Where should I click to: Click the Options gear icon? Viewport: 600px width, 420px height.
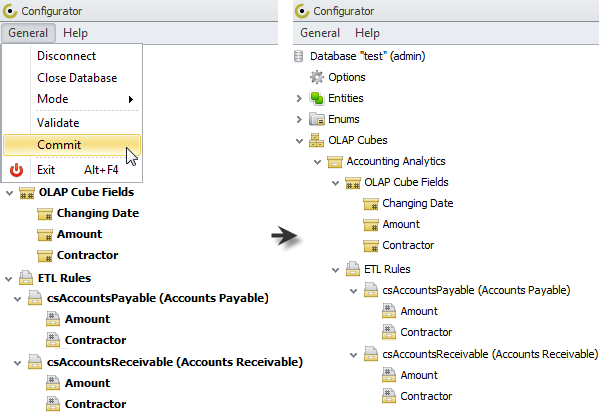[317, 77]
